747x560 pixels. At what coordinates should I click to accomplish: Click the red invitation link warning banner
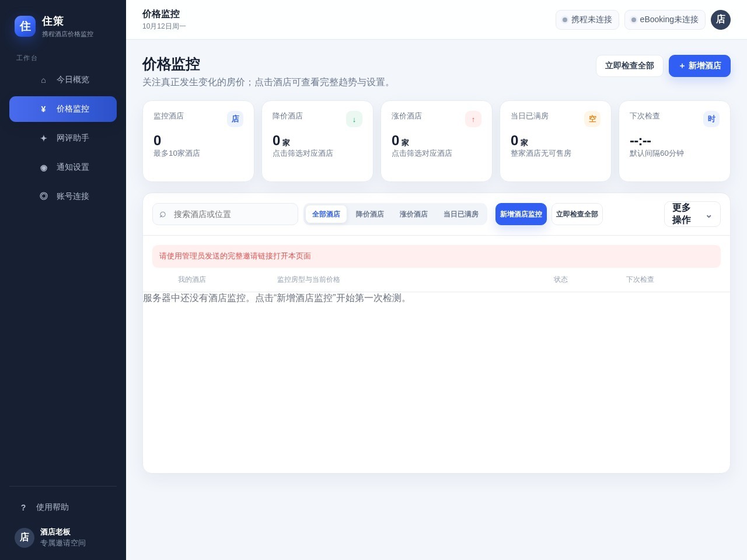tap(437, 256)
